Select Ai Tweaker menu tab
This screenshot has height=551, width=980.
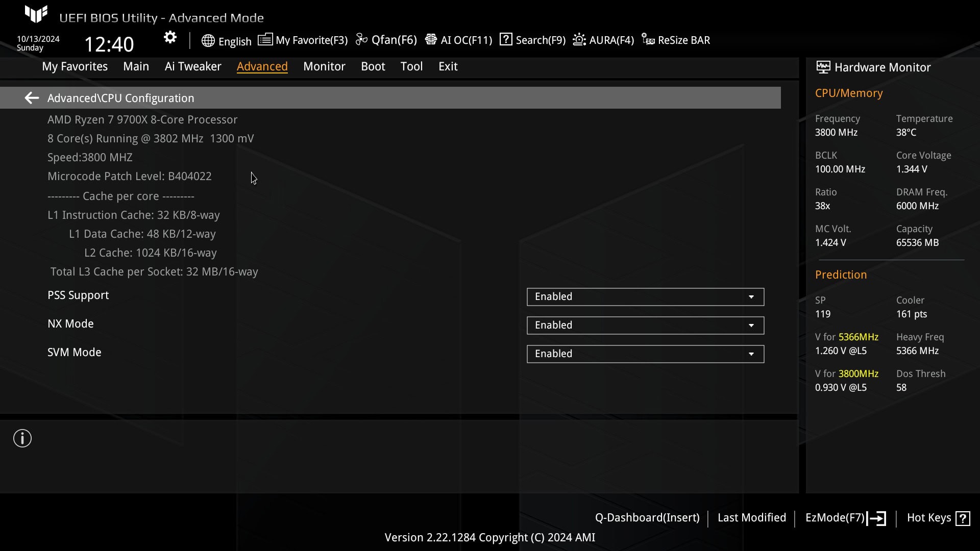coord(192,66)
